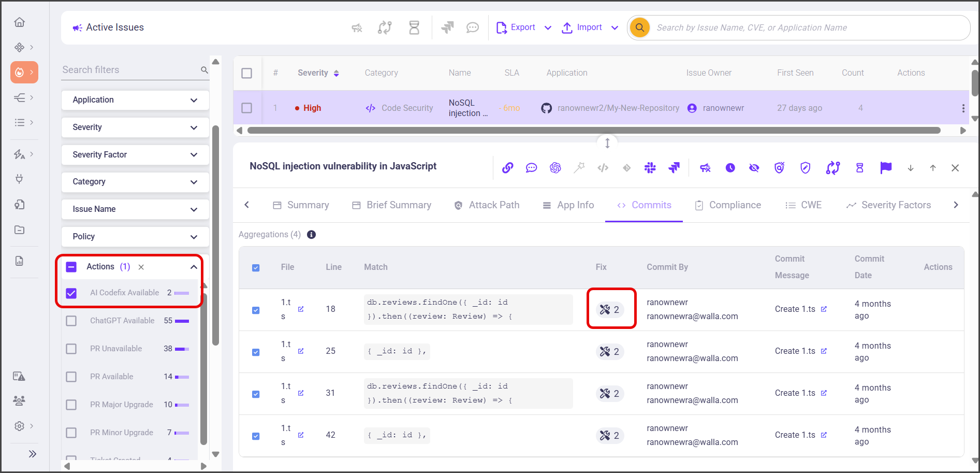Screen dimensions: 980x473
Task: Expand the Severity Factor filter dropdown
Action: [x=135, y=155]
